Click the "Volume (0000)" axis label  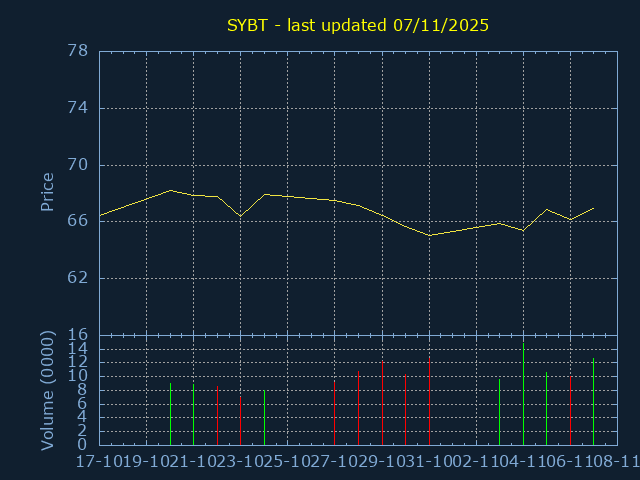tap(47, 389)
